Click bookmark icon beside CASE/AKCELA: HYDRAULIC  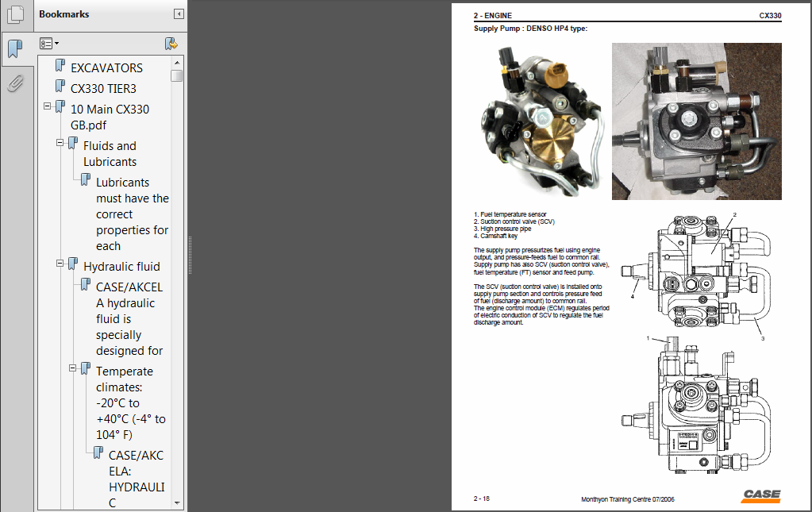[x=98, y=452]
